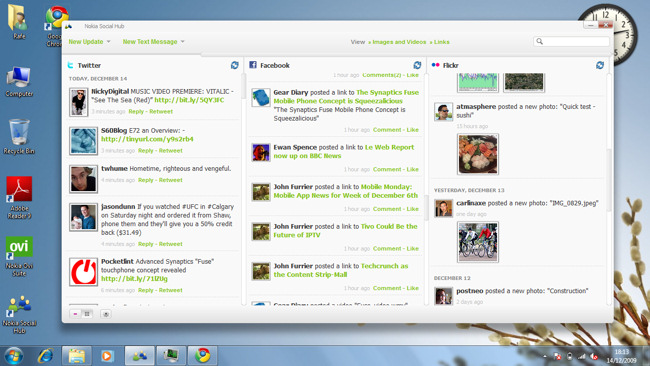This screenshot has width=650, height=366.
Task: Open carlinaxe's avatar in Flickr
Action: coord(443,208)
